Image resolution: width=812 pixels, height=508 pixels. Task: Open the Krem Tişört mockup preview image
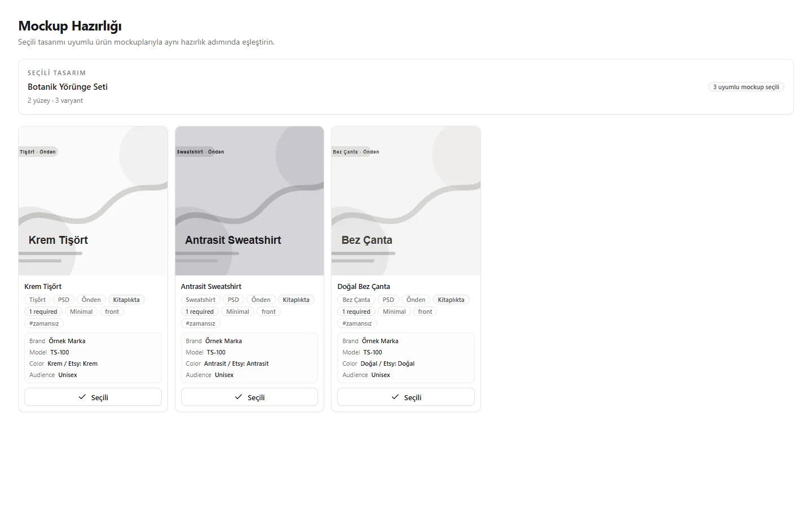(93, 201)
